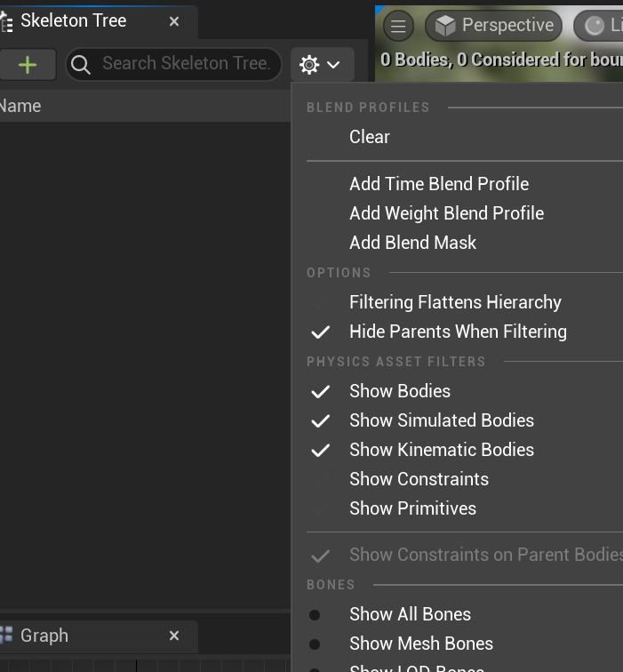Select Show Mesh Bones radio option
This screenshot has height=672, width=623.
tap(421, 644)
